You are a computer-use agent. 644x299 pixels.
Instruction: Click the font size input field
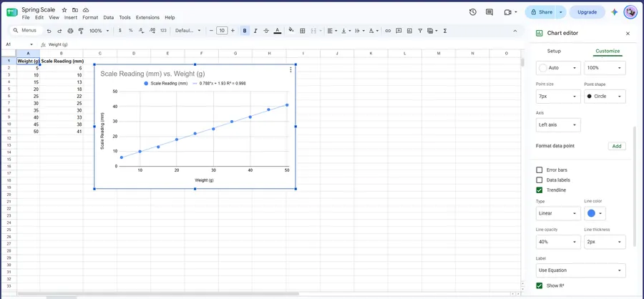coord(222,31)
